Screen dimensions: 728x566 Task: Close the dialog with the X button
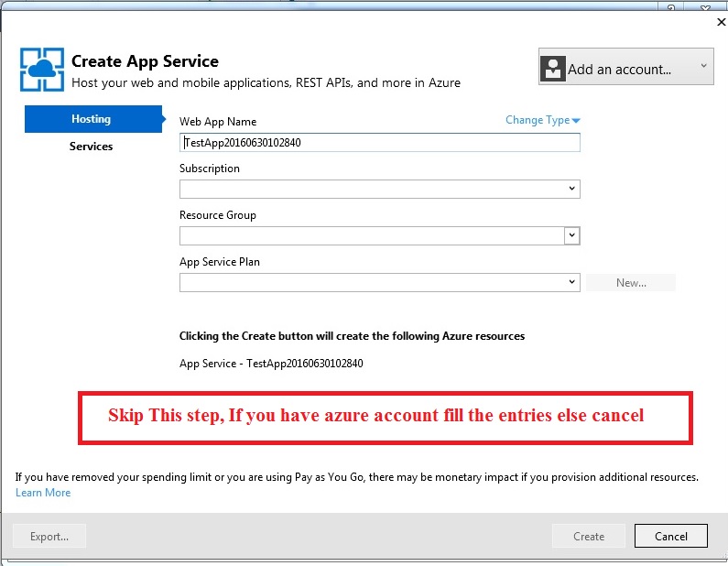tap(721, 22)
